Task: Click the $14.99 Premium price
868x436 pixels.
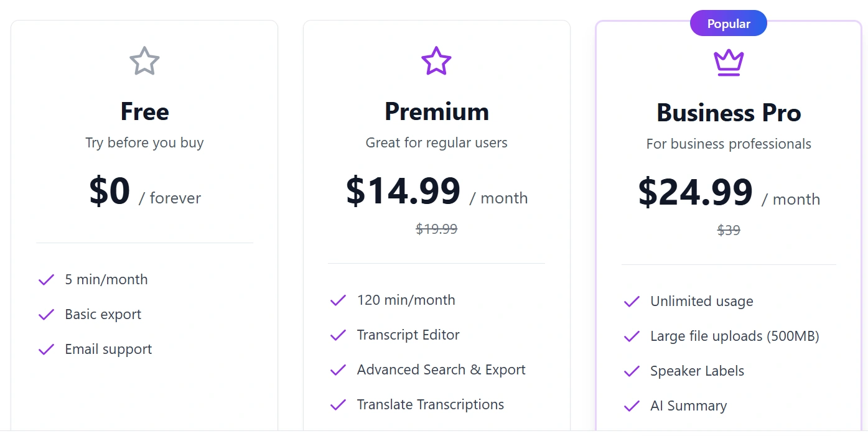Action: [x=403, y=191]
